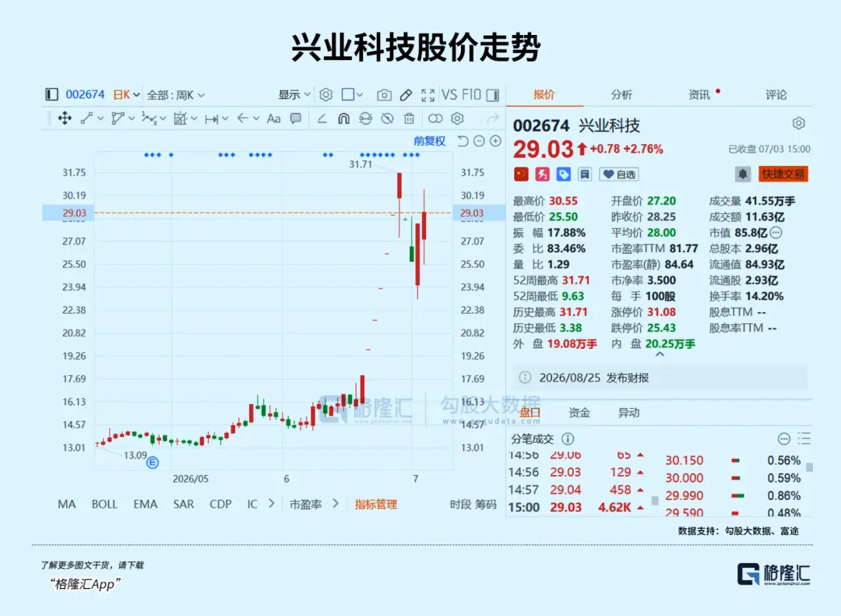Viewport: 841px width, 616px height.
Task: Switch to the 盘口 tab
Action: click(530, 413)
